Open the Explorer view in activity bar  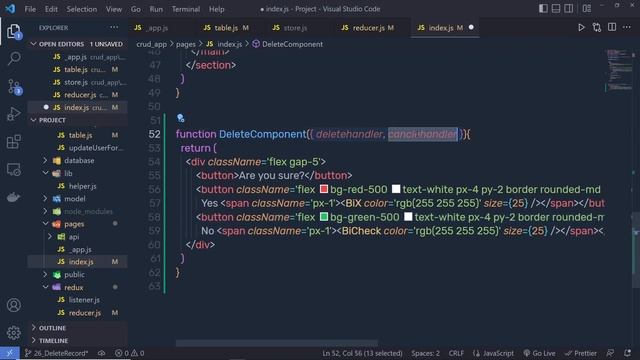tap(13, 31)
